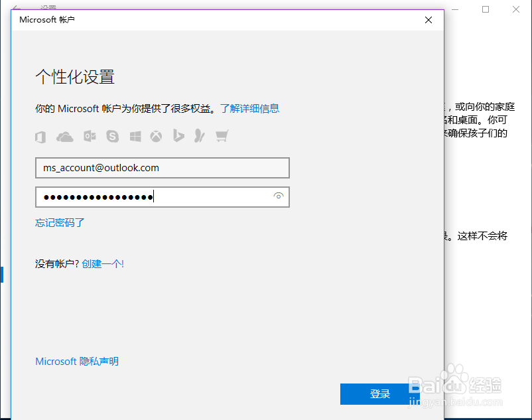
Task: Open the 了解详细信息 link
Action: [249, 109]
